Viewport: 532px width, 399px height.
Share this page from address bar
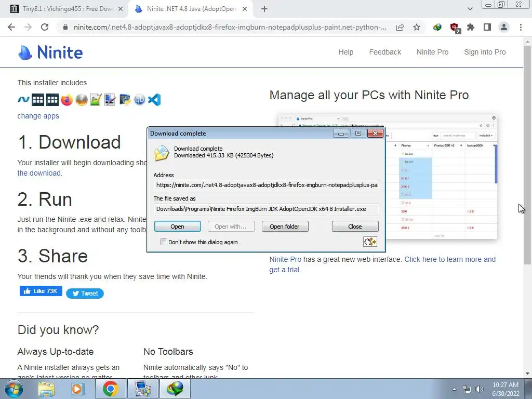(400, 27)
